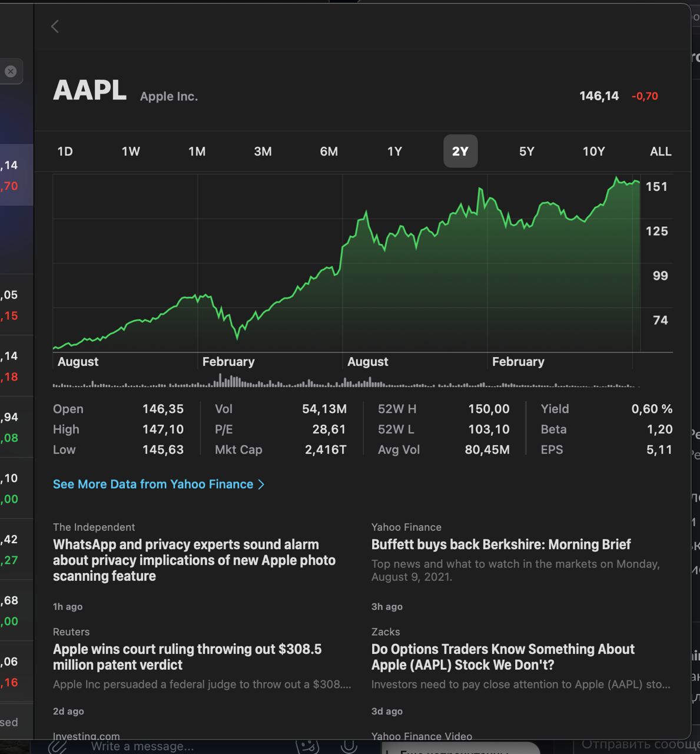Click the Vol value 54,13M
The image size is (700, 754).
(324, 409)
